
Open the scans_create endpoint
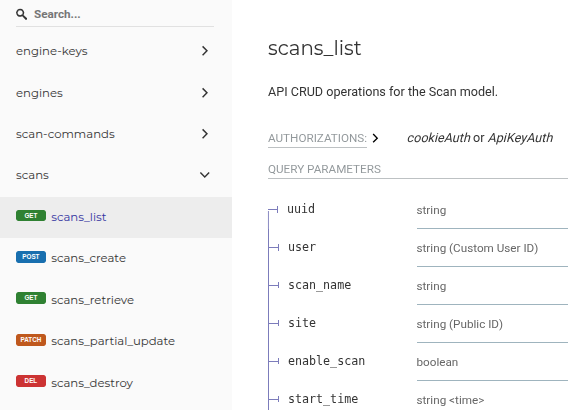[x=88, y=258]
